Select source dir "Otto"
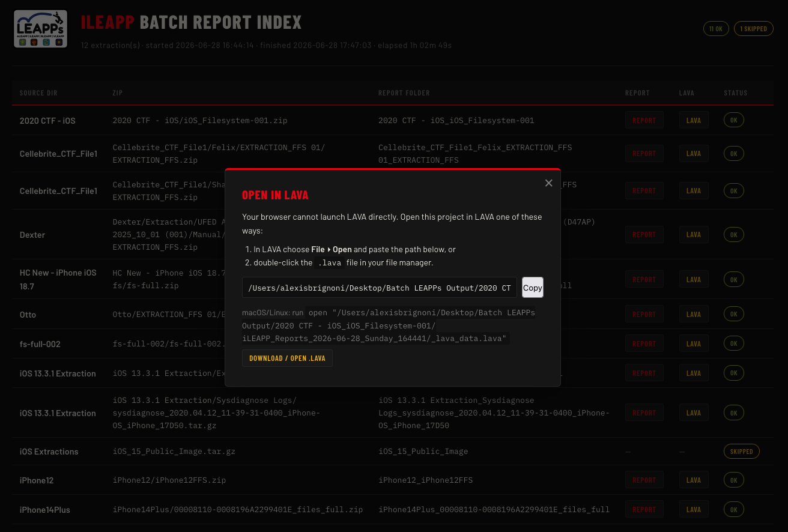The width and height of the screenshot is (788, 532). tap(28, 315)
